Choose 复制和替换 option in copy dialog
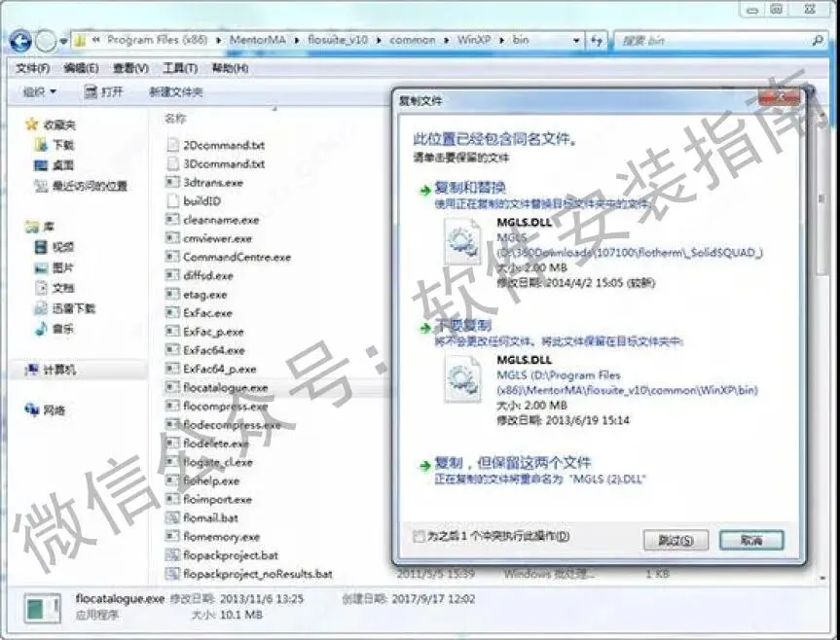 (469, 188)
